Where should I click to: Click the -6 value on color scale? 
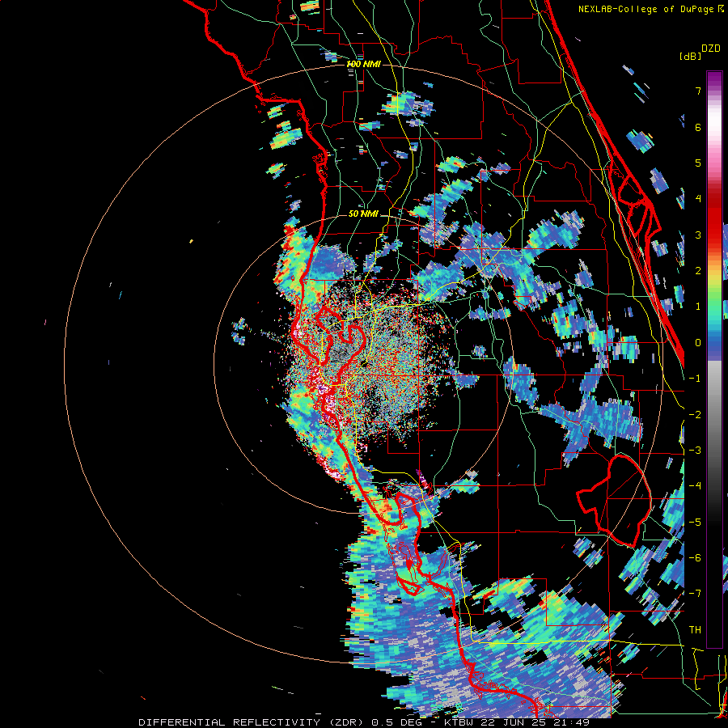tap(695, 558)
